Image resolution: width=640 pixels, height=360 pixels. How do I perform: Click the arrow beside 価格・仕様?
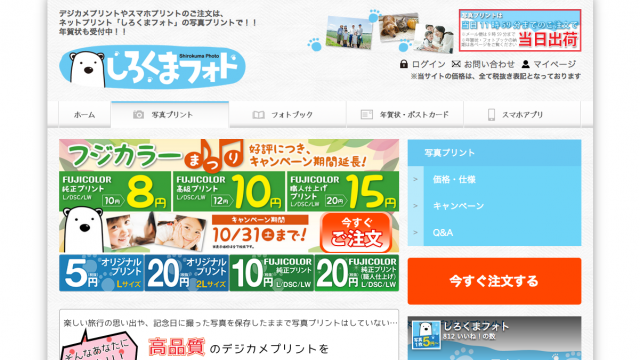tap(416, 179)
